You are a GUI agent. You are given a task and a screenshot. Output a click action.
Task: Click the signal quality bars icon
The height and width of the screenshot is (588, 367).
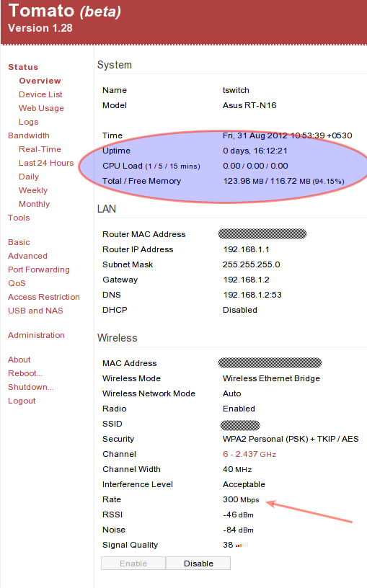click(242, 545)
